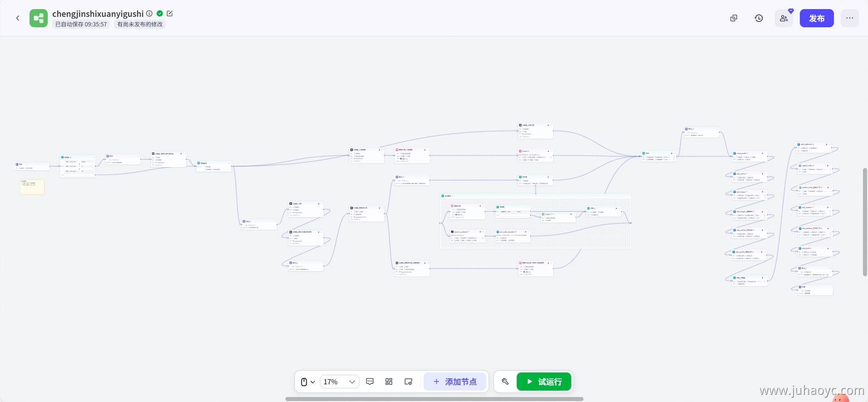Open the collaborators people icon
The height and width of the screenshot is (402, 868).
(x=783, y=18)
